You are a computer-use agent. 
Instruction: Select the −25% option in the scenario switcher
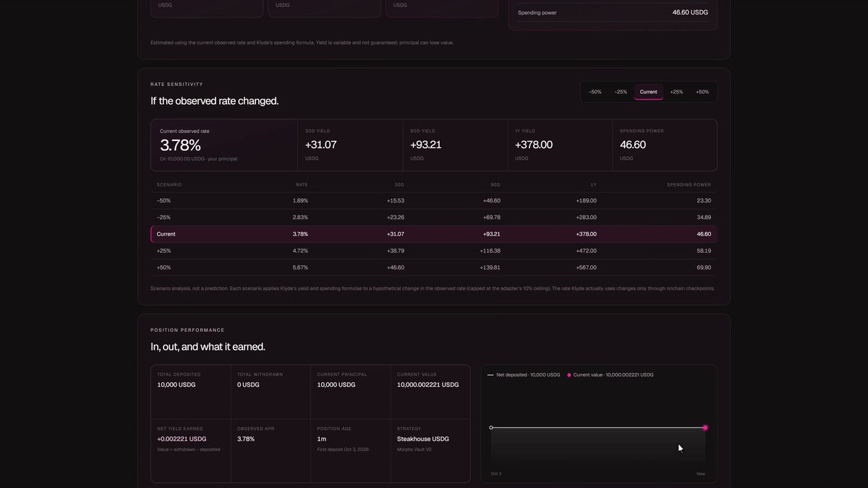pyautogui.click(x=621, y=92)
